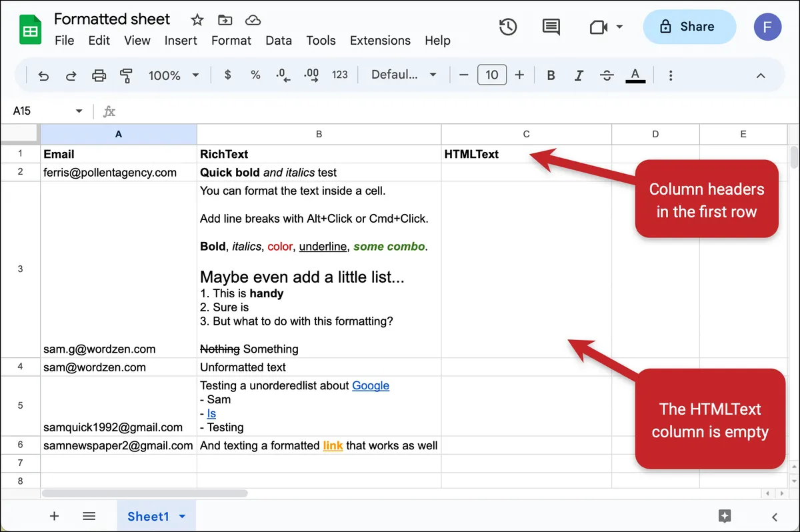The image size is (800, 532).
Task: Select cell samnewspaper2@gmail.com
Action: tap(119, 445)
